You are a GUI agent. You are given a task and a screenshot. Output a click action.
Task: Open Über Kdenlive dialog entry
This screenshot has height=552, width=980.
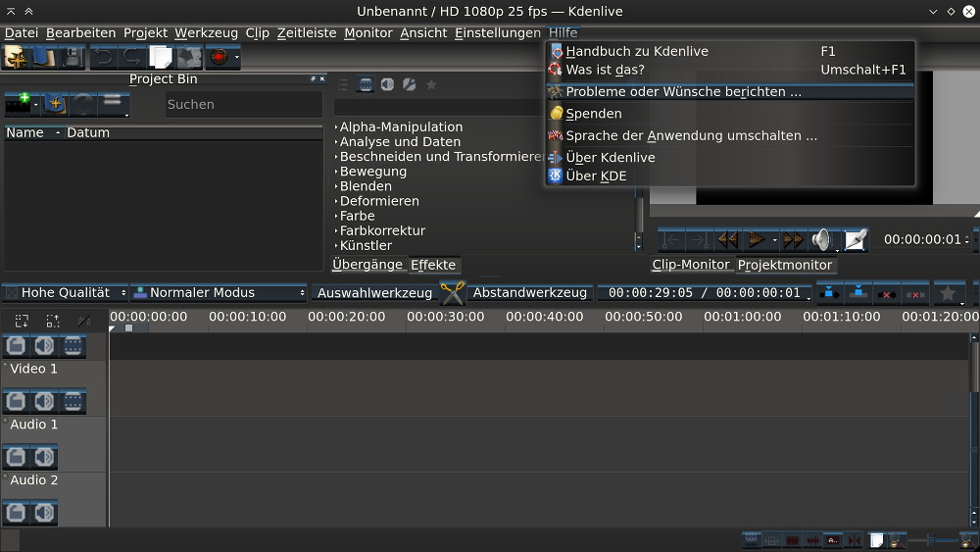(730, 158)
